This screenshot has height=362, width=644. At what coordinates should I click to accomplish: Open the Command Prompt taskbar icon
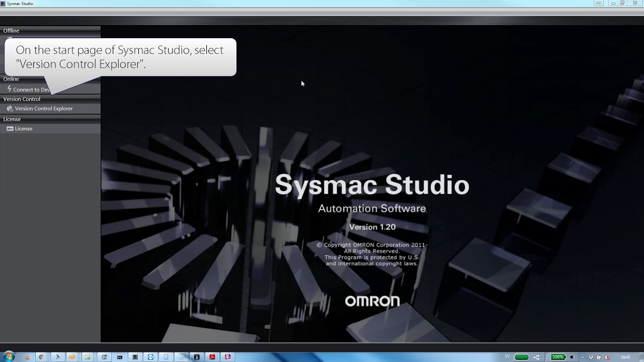(x=120, y=357)
